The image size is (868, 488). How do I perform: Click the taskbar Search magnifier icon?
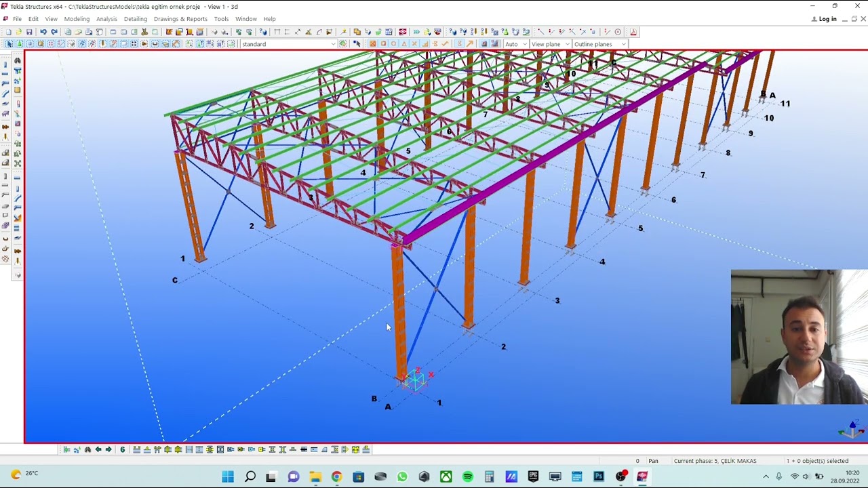[x=250, y=476]
